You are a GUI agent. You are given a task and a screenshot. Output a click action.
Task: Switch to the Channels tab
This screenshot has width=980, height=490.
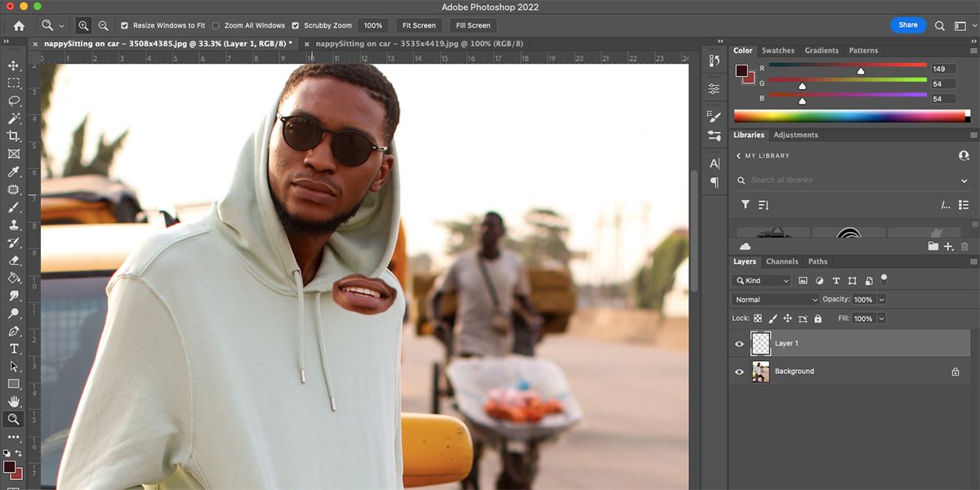(x=782, y=261)
